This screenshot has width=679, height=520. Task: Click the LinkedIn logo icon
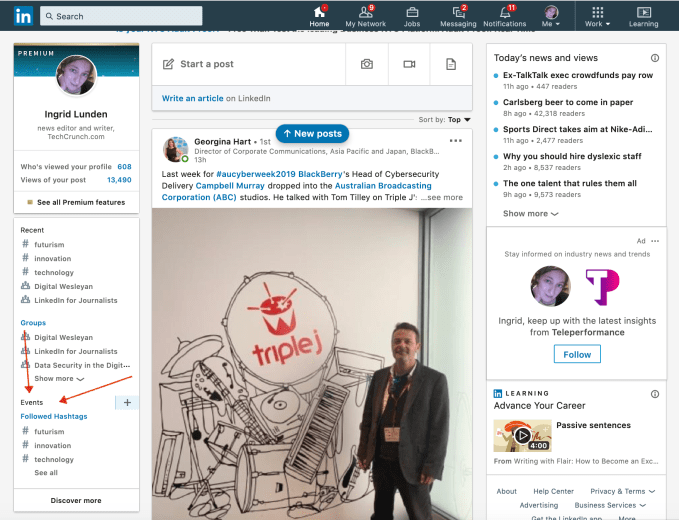[x=23, y=16]
